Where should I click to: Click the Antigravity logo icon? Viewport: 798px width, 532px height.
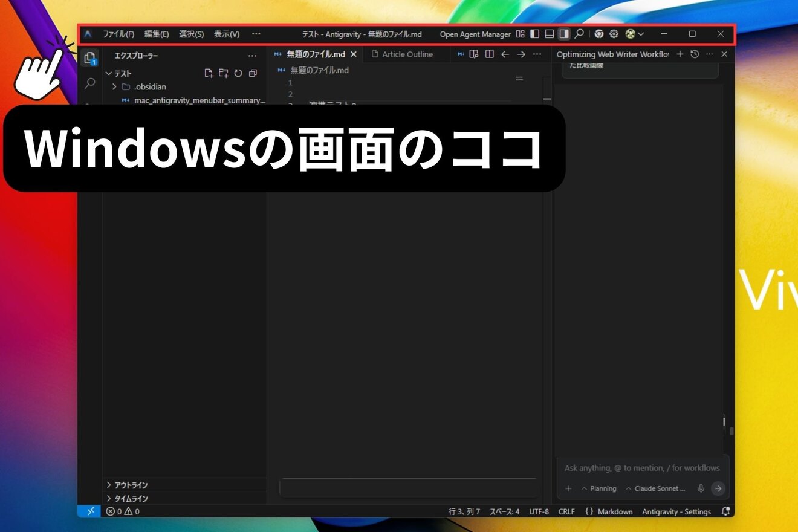click(x=88, y=34)
